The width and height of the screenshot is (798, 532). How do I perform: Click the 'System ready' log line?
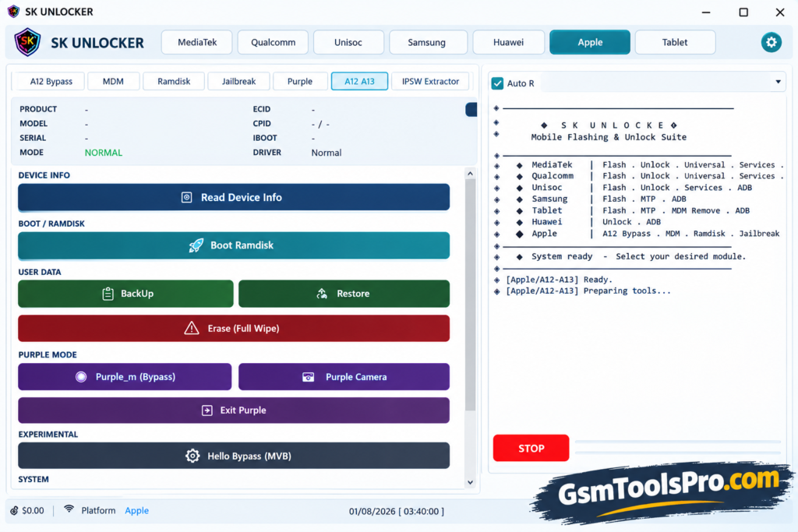tap(638, 256)
